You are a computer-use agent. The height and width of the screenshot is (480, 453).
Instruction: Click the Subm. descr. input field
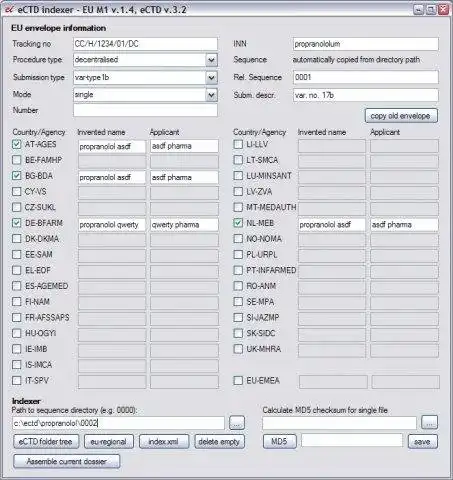(366, 95)
